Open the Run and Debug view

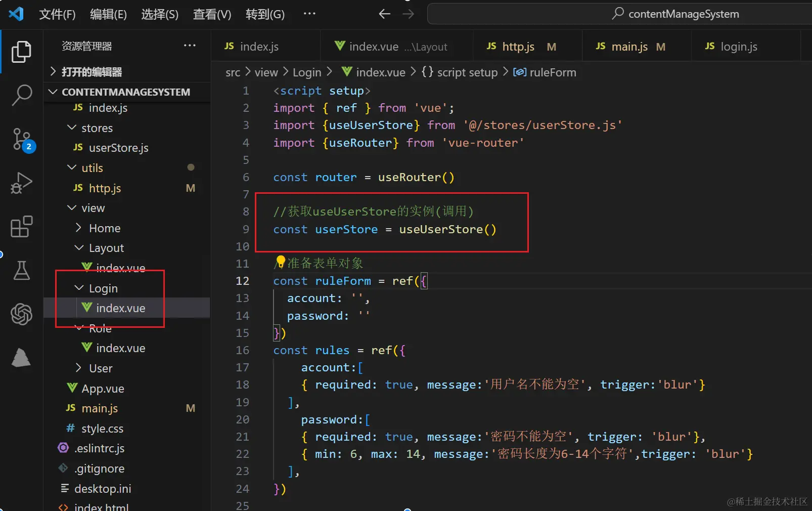21,183
